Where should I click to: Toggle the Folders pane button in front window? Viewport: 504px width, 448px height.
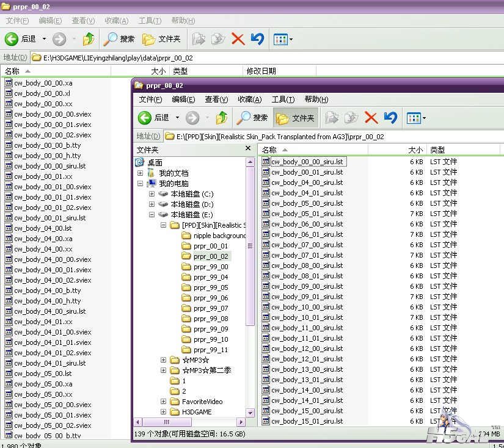click(x=296, y=118)
